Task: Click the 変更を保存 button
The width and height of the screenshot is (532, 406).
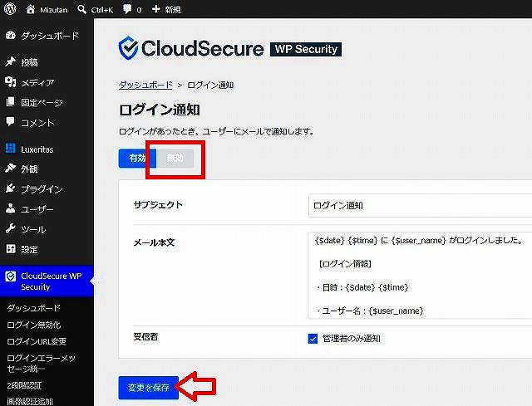Action: [x=148, y=388]
